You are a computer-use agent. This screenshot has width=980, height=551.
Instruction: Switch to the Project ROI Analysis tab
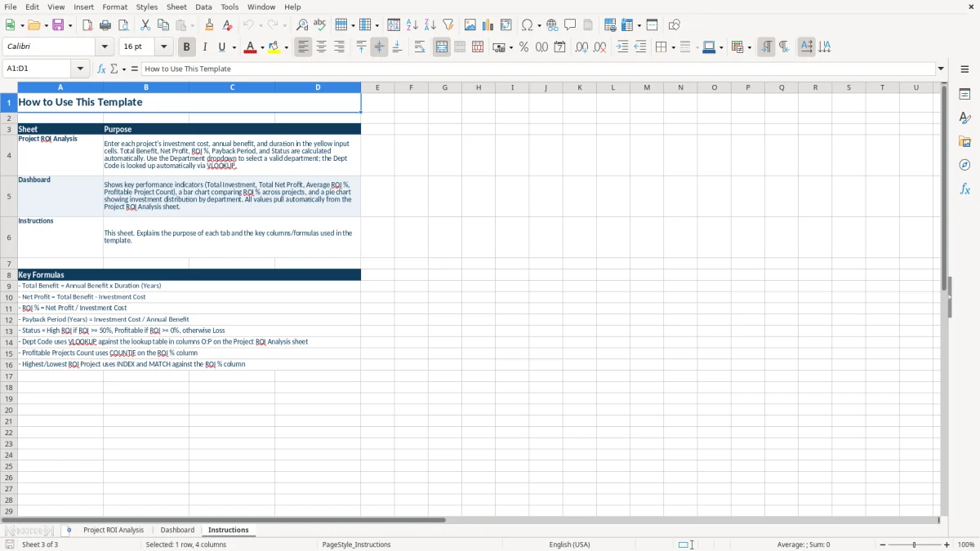pos(114,530)
